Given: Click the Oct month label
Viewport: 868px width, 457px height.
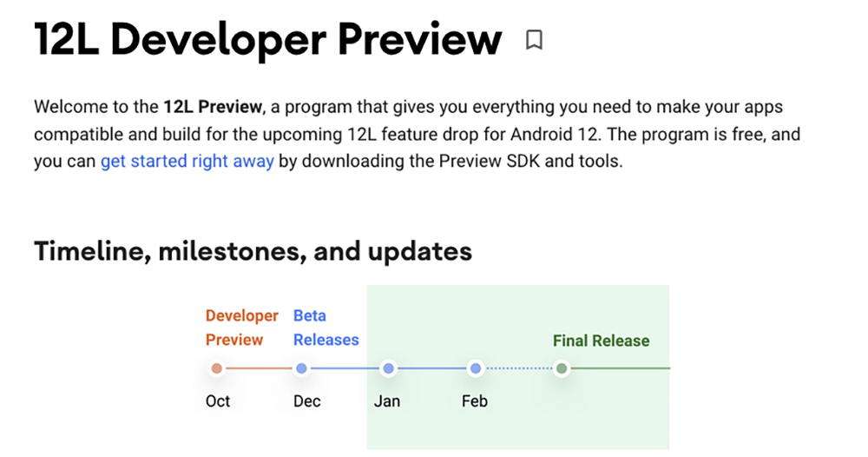Looking at the screenshot, I should coord(218,401).
